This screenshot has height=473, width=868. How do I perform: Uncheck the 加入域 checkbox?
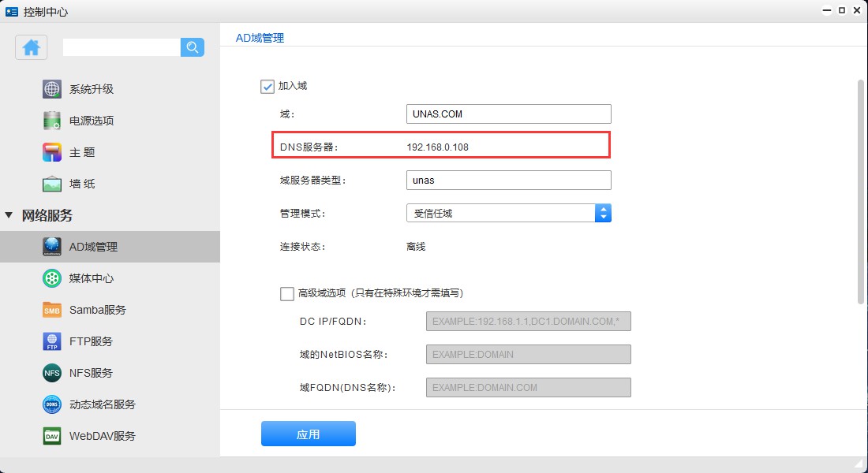(268, 86)
